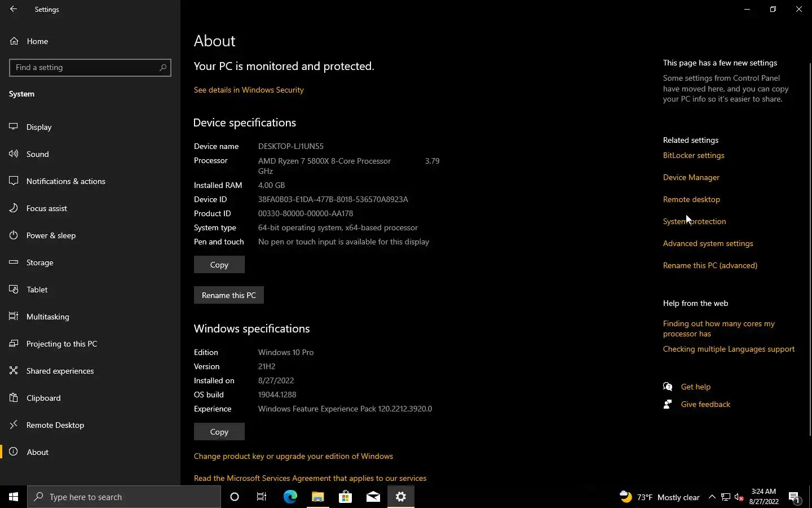Copy the device specifications
Viewport: 812px width, 508px height.
219,265
